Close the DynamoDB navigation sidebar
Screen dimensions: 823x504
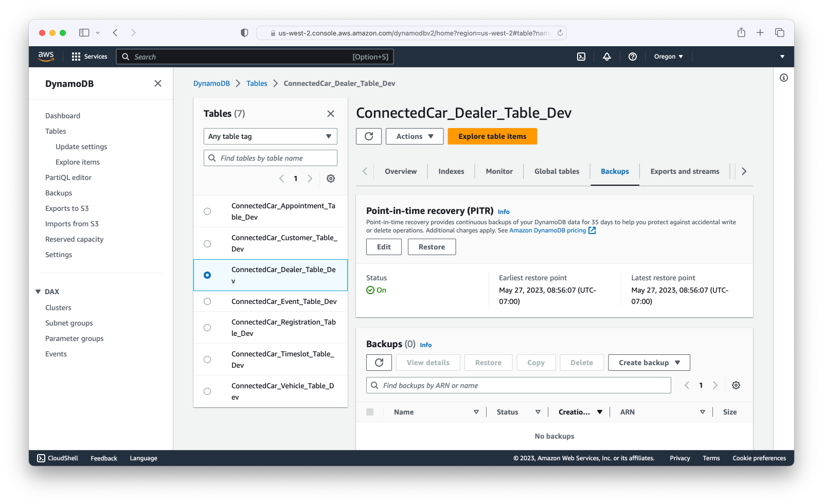click(158, 83)
